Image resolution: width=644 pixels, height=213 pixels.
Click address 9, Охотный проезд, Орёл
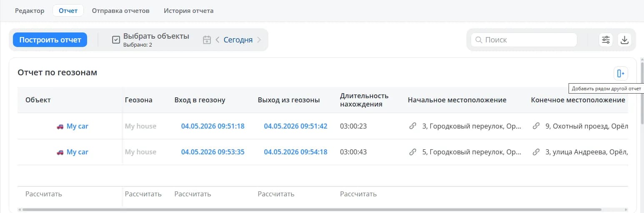(587, 126)
